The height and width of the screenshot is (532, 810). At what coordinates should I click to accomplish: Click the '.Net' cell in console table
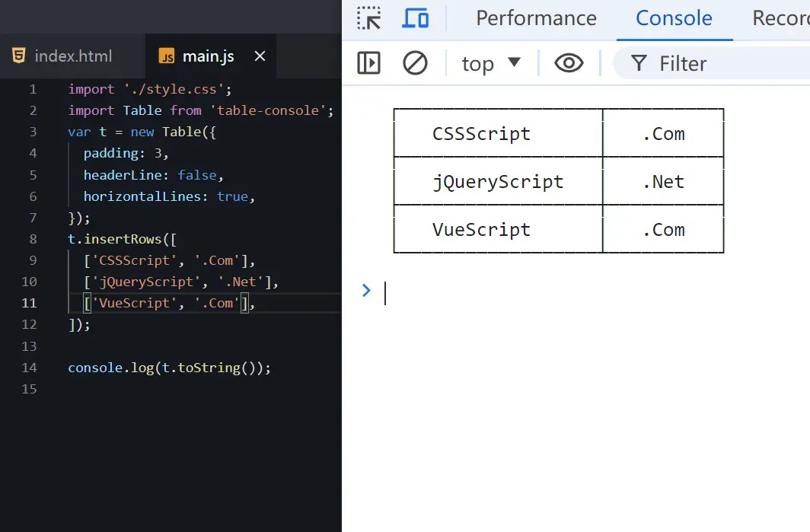(x=663, y=182)
